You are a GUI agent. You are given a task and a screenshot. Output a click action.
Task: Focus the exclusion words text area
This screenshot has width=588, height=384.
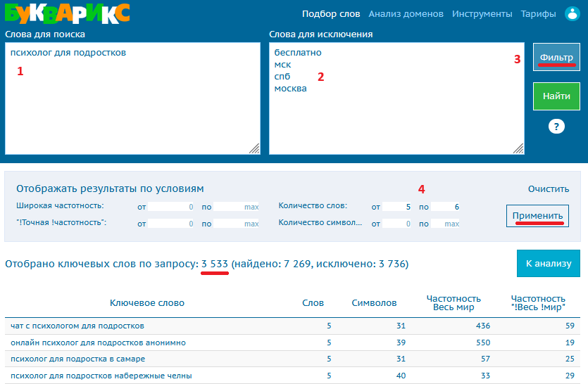(x=396, y=98)
